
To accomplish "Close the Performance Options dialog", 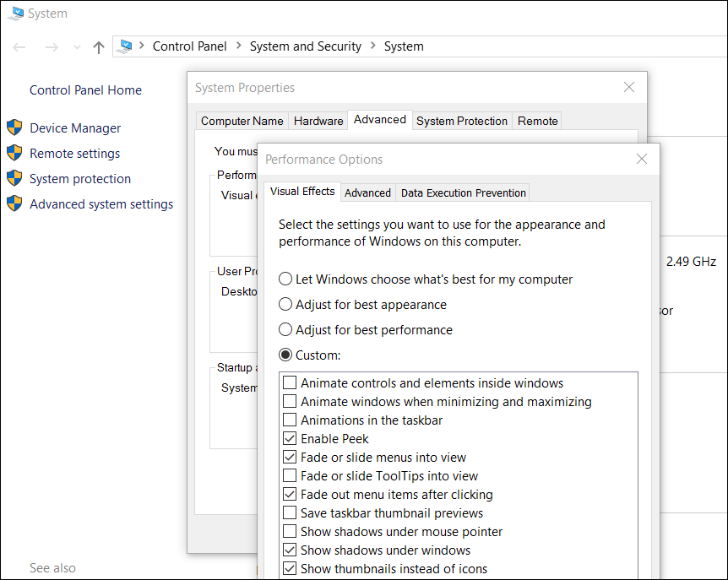I will [642, 160].
